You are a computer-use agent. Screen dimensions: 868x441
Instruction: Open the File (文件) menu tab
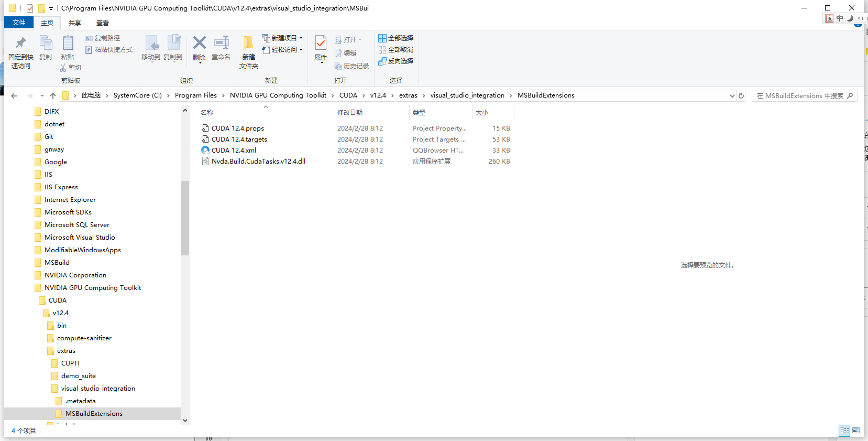pos(19,23)
